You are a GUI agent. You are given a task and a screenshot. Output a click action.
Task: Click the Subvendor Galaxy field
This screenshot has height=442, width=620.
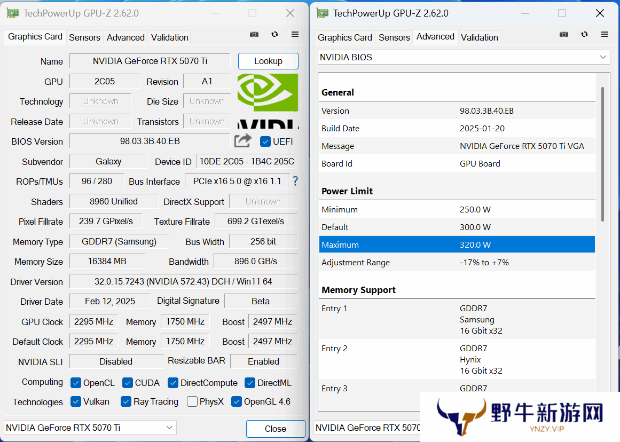108,161
